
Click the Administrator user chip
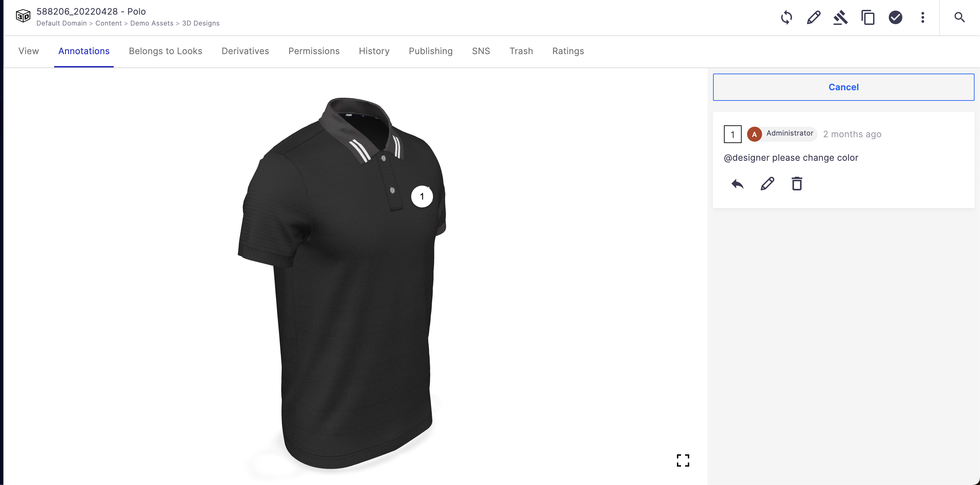[782, 134]
